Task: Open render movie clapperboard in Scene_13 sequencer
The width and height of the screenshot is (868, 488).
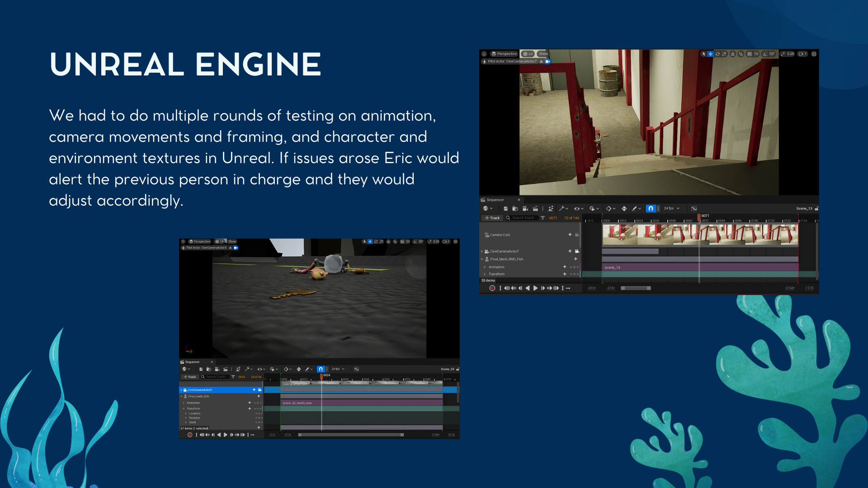Action: point(535,209)
